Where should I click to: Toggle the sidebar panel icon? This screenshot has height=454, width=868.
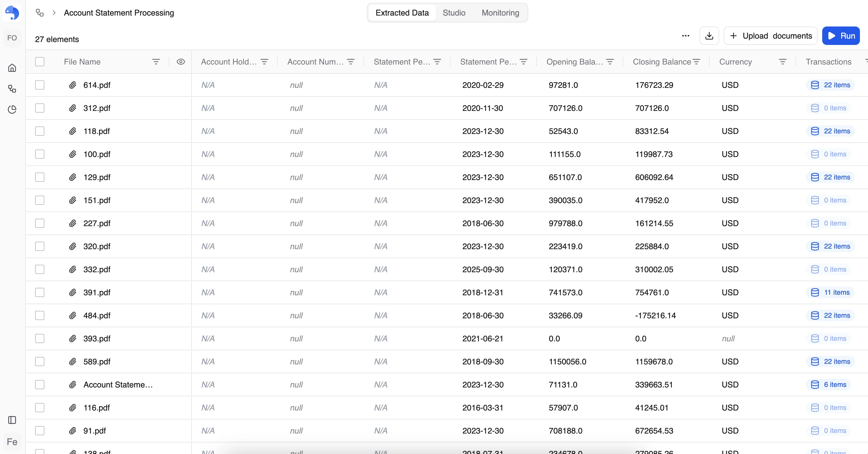pyautogui.click(x=12, y=420)
